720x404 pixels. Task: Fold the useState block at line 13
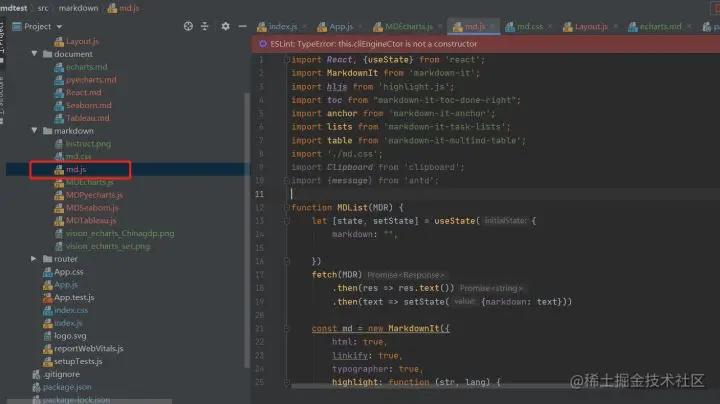[x=287, y=221]
